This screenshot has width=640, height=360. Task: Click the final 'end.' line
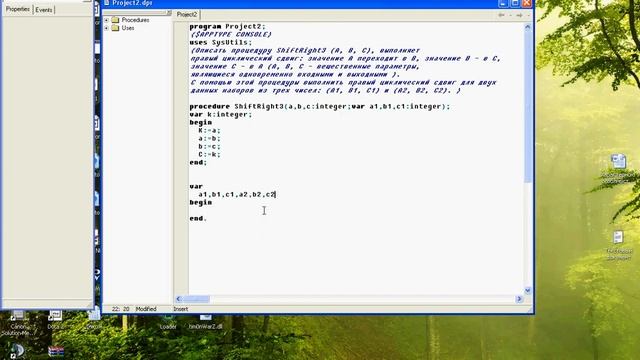coord(198,218)
